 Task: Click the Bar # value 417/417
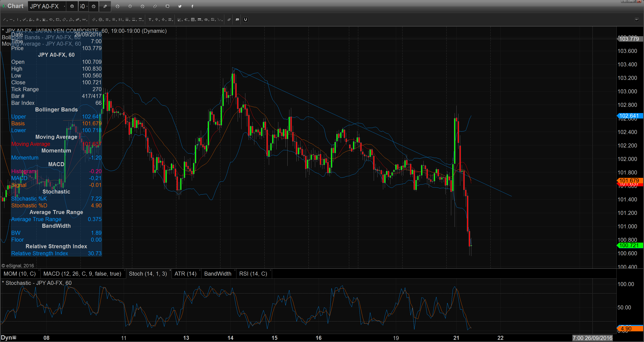click(x=92, y=96)
